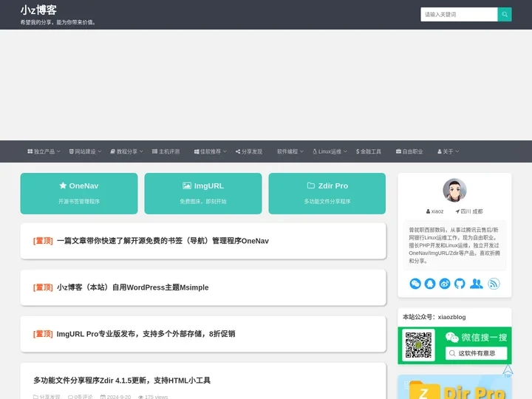Open the WeChat social icon

(415, 284)
